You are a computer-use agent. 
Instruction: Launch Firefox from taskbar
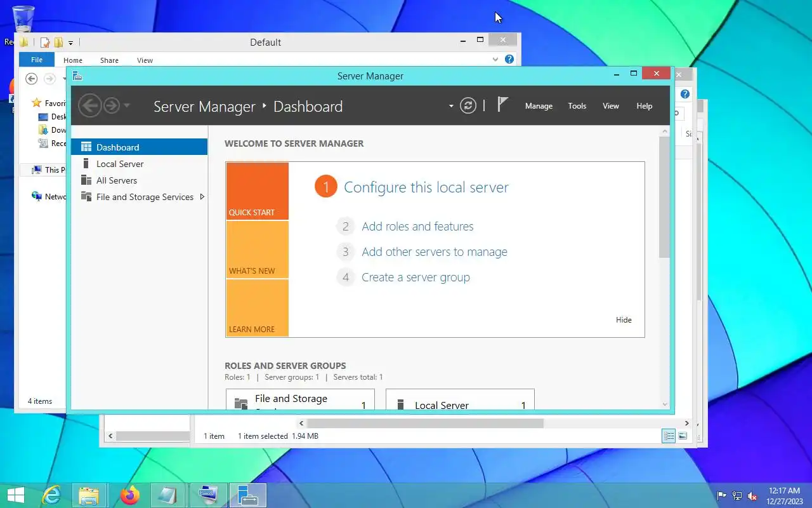pyautogui.click(x=130, y=495)
